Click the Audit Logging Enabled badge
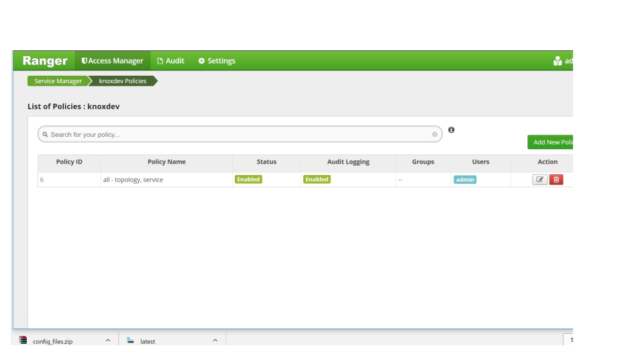644x362 pixels. point(317,180)
